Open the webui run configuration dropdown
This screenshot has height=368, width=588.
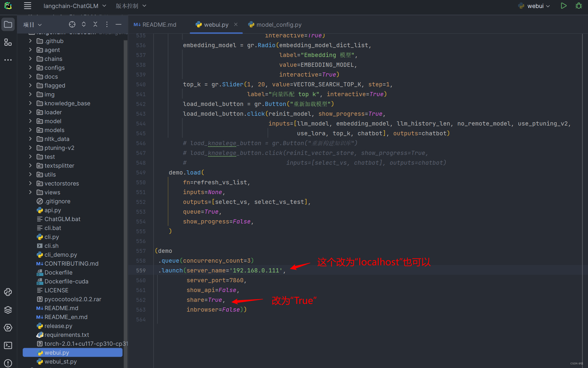(535, 6)
